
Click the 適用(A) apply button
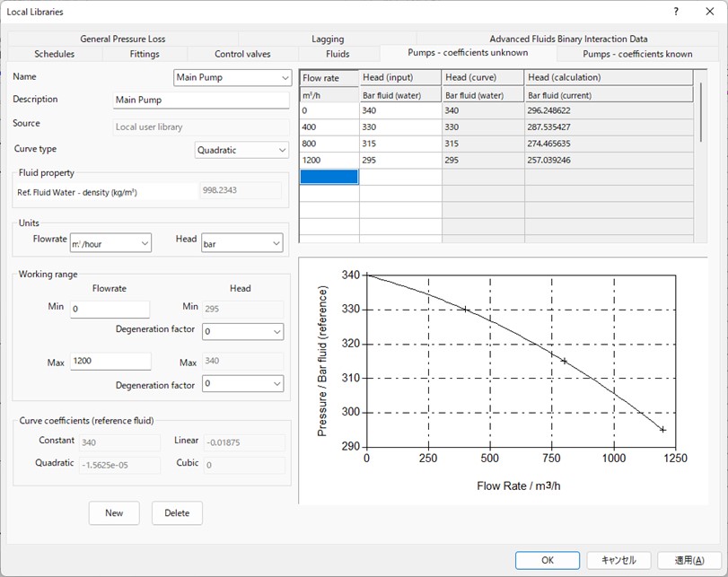click(689, 560)
